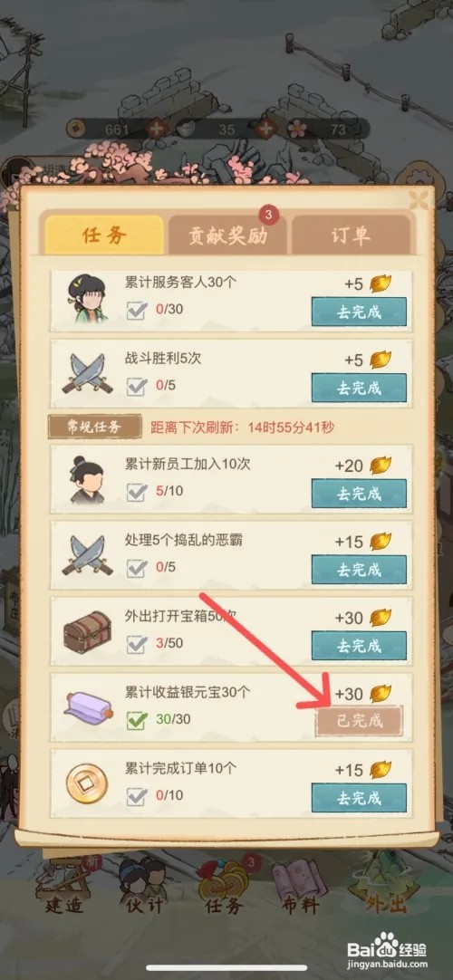Tap the purple cloth roll icon
The width and height of the screenshot is (453, 980).
[88, 707]
